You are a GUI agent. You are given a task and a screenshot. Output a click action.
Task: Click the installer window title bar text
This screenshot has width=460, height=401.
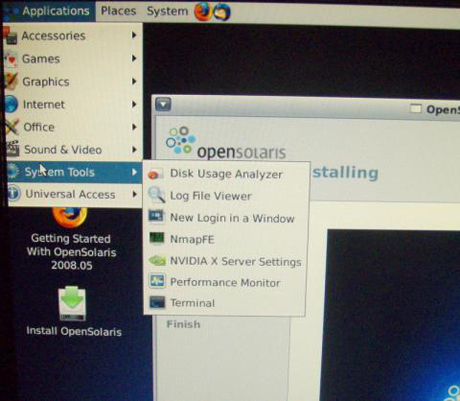pos(443,110)
